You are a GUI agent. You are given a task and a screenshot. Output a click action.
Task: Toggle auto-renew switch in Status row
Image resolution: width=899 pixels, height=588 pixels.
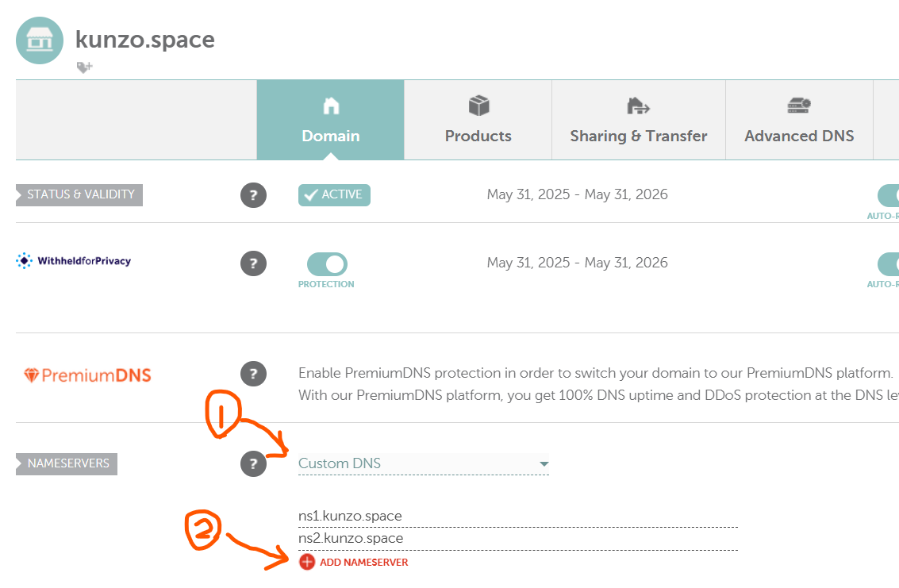[x=888, y=195]
